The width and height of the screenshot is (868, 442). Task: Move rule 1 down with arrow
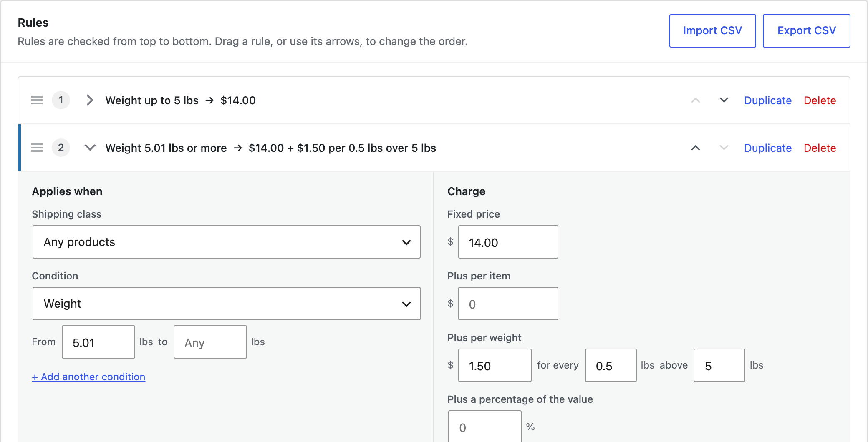pos(724,100)
